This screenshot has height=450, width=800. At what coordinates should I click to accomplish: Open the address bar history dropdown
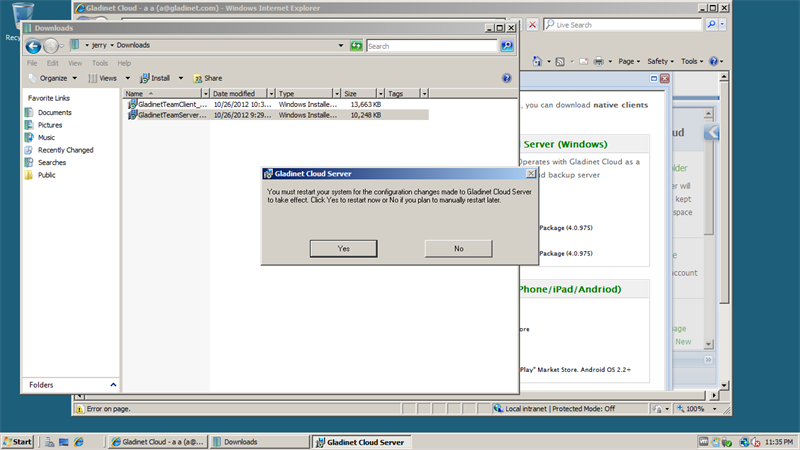341,45
